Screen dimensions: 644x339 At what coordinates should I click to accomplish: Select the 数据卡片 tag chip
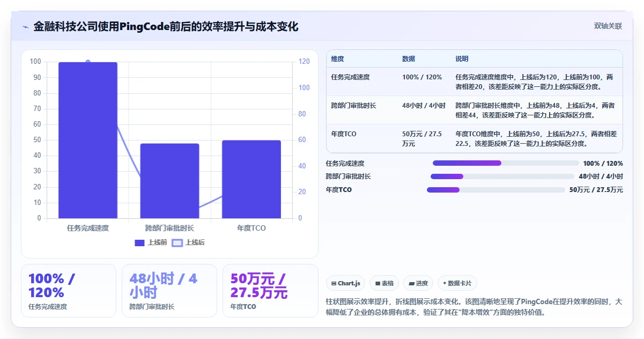tap(457, 283)
